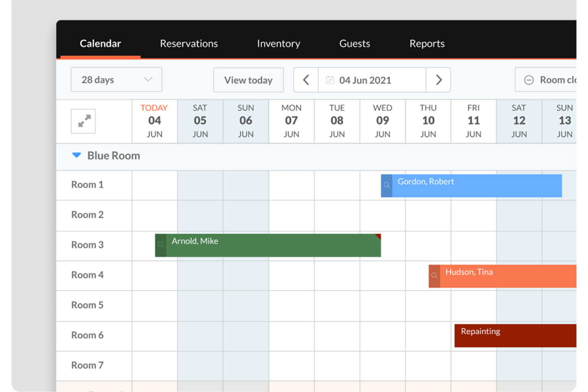Click the minus circle icon beside Room closure

(529, 80)
